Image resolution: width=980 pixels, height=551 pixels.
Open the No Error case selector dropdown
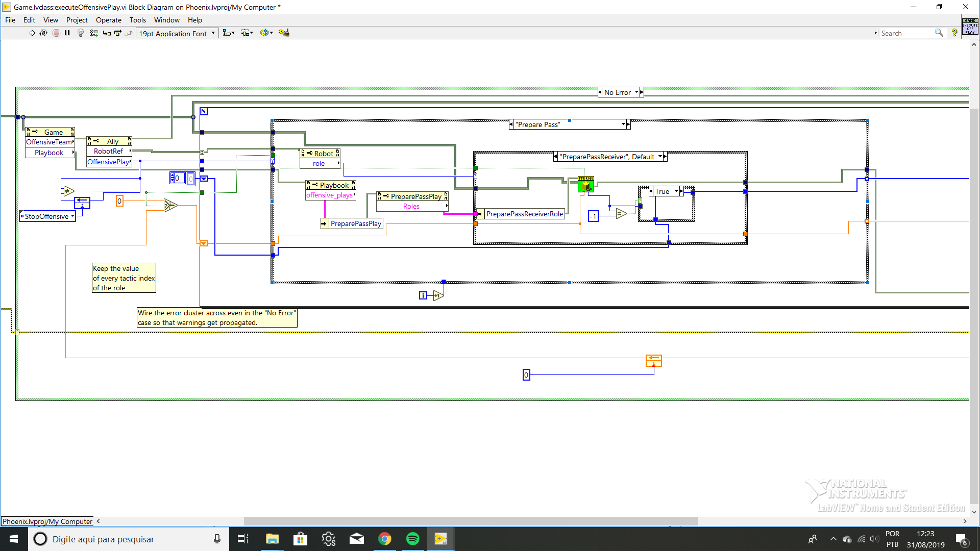pos(637,92)
